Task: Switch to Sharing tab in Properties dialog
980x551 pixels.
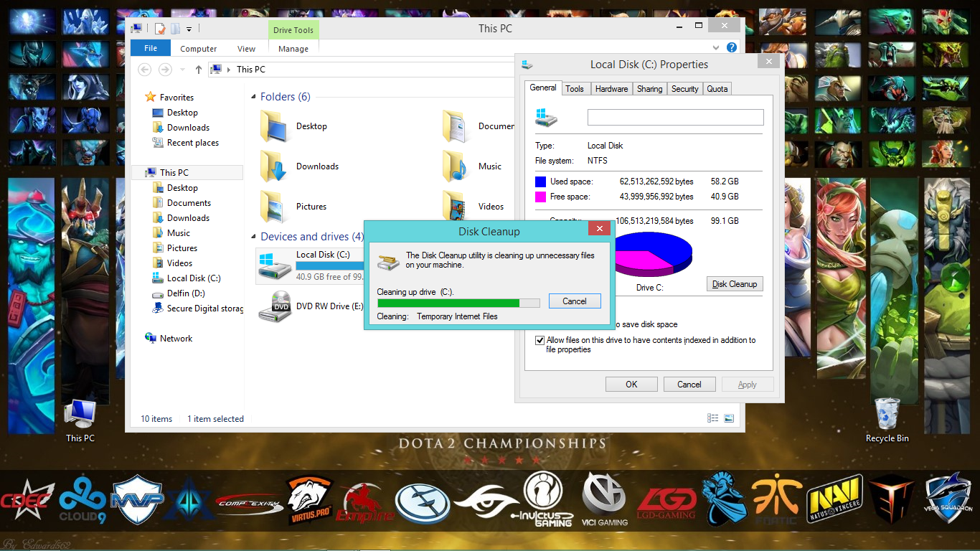Action: point(649,89)
